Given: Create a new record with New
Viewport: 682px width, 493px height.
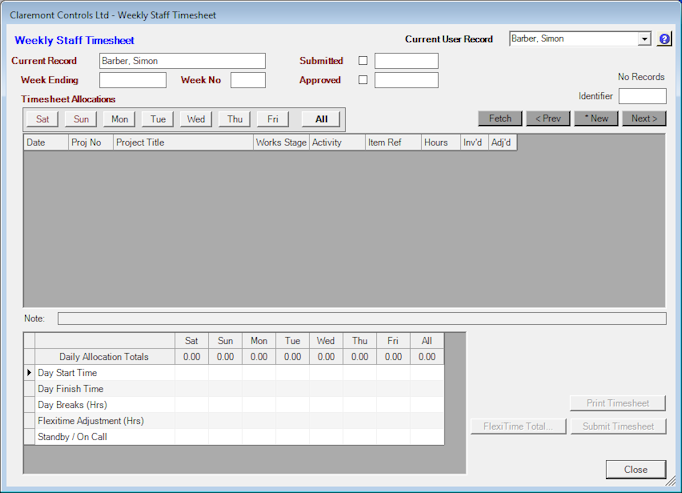Looking at the screenshot, I should tap(596, 118).
